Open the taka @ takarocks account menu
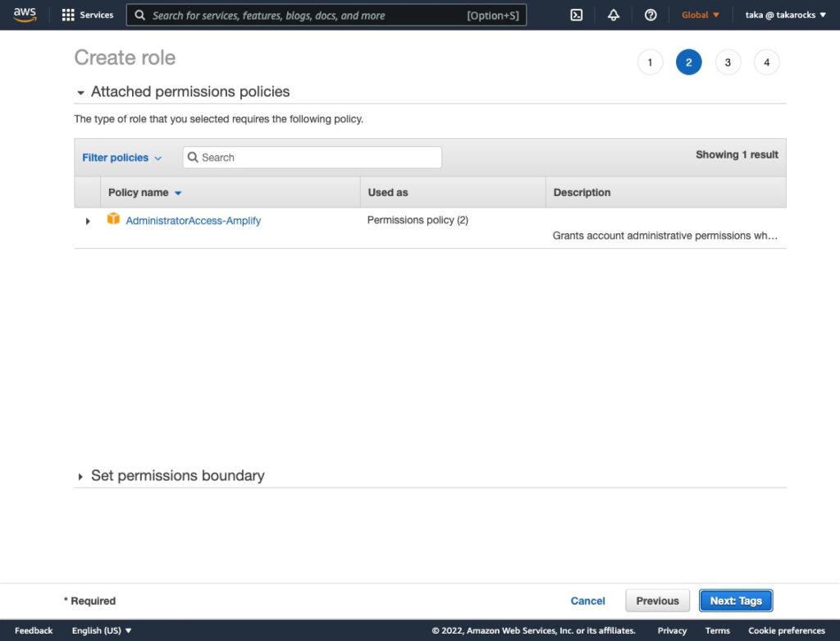The image size is (840, 641). click(785, 15)
